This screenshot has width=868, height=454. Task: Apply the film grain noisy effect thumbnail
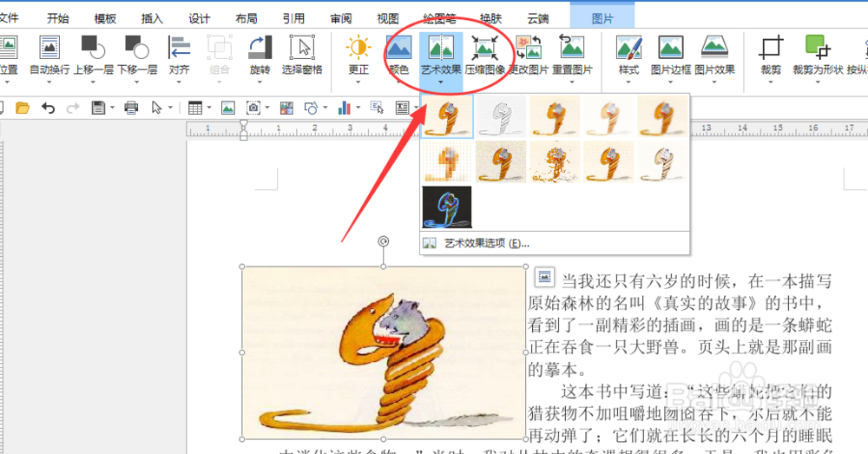tap(501, 161)
